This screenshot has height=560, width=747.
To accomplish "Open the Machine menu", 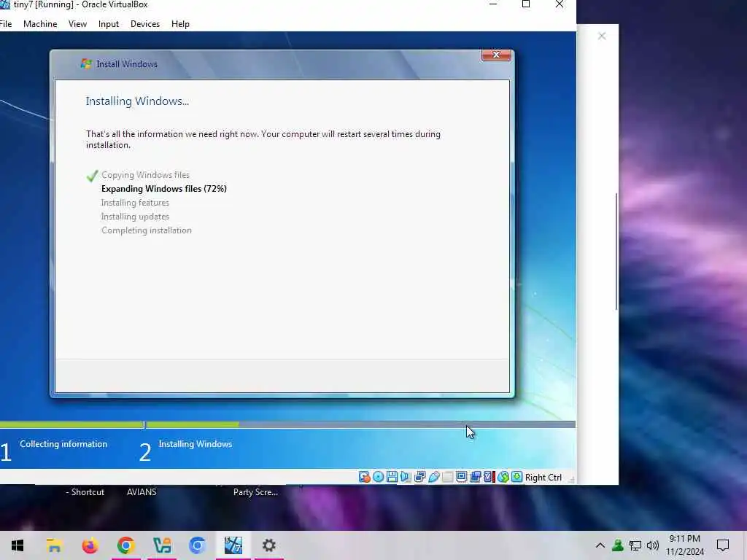I will pos(40,24).
